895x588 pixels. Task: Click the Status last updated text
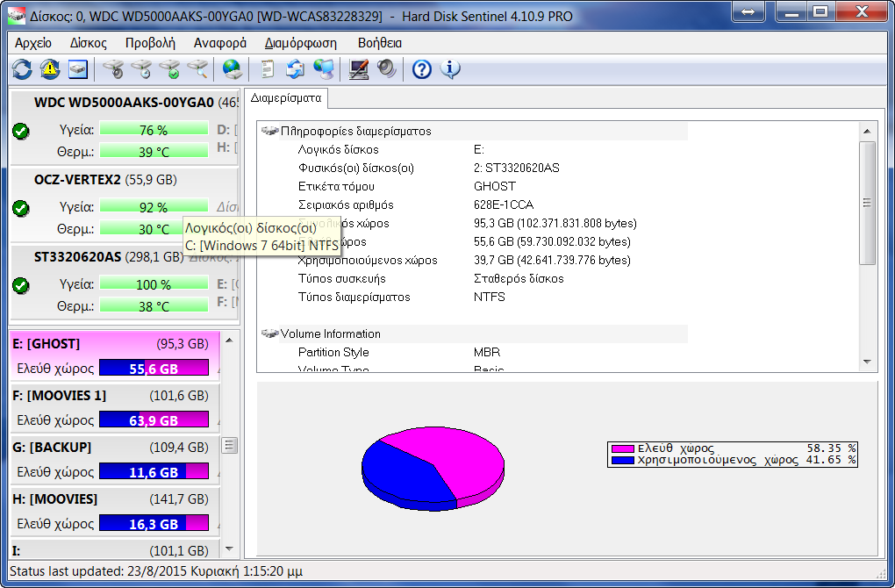[156, 571]
